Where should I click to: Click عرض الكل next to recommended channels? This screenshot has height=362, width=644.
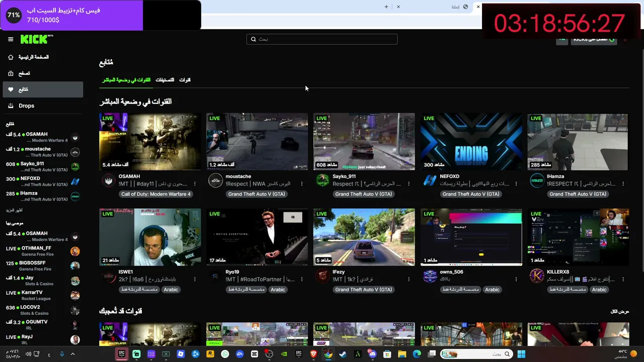coord(620,312)
